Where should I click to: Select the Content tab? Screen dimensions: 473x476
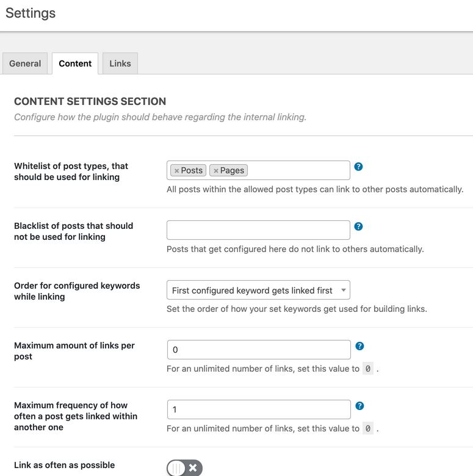click(75, 63)
